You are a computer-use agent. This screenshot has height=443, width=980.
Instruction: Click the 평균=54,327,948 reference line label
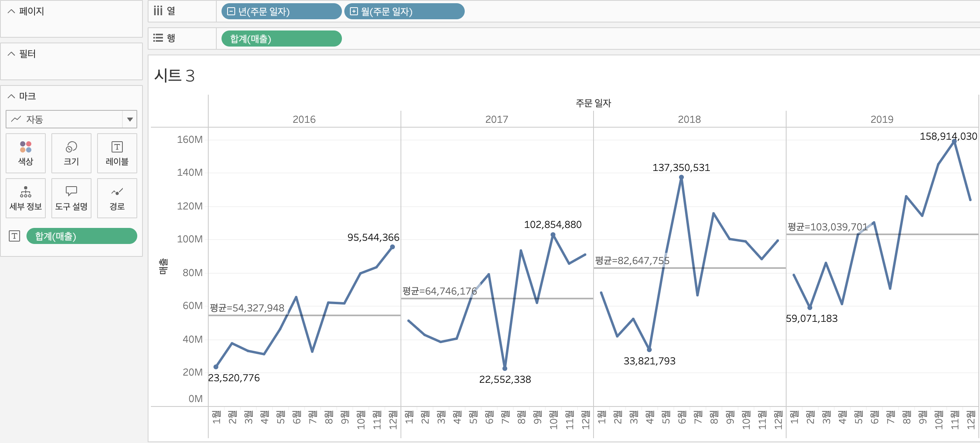coord(247,308)
